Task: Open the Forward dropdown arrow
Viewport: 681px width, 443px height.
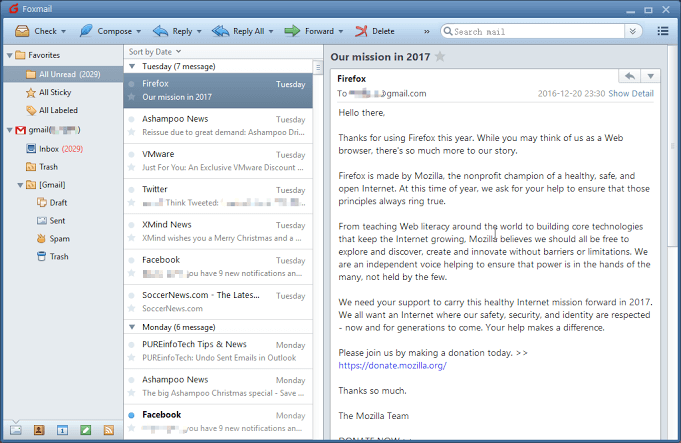Action: click(x=340, y=31)
